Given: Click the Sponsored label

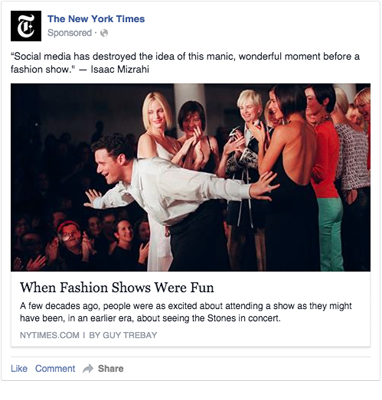Looking at the screenshot, I should 69,33.
